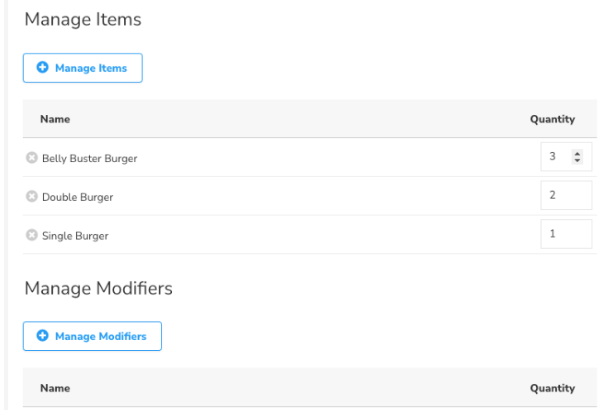Viewport: 607px width, 410px height.
Task: Click the Manage Modifiers section heading
Action: coord(98,288)
